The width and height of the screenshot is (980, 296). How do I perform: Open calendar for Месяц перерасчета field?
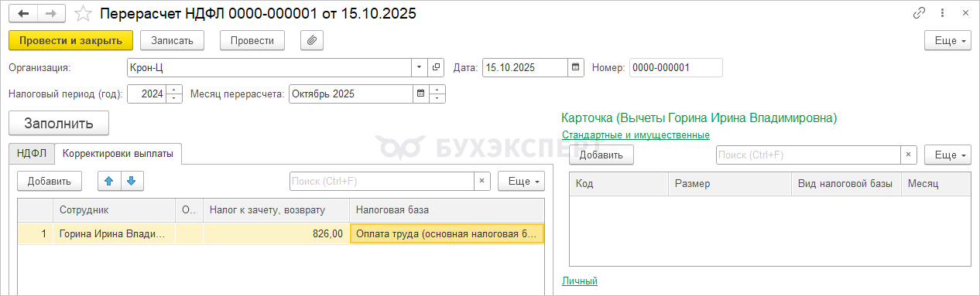click(420, 94)
